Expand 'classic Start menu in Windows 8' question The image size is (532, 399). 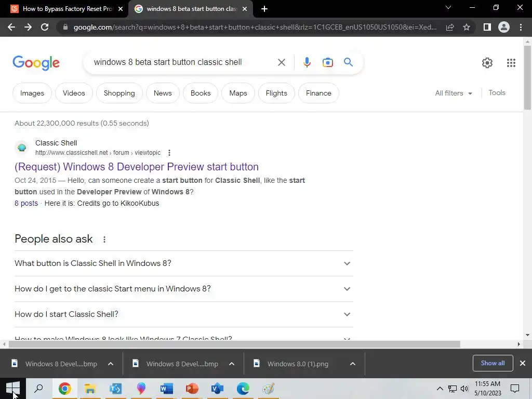[x=184, y=289]
